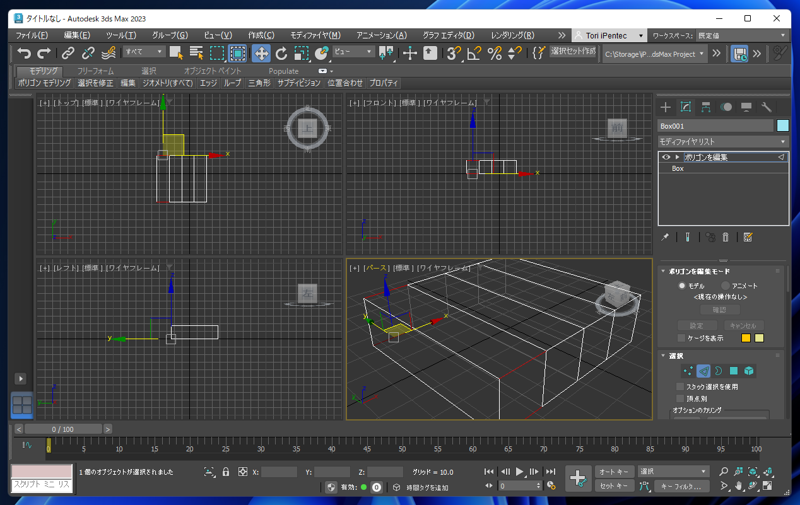Enable ケージを表示 checkbox
The image size is (800, 505).
[681, 338]
